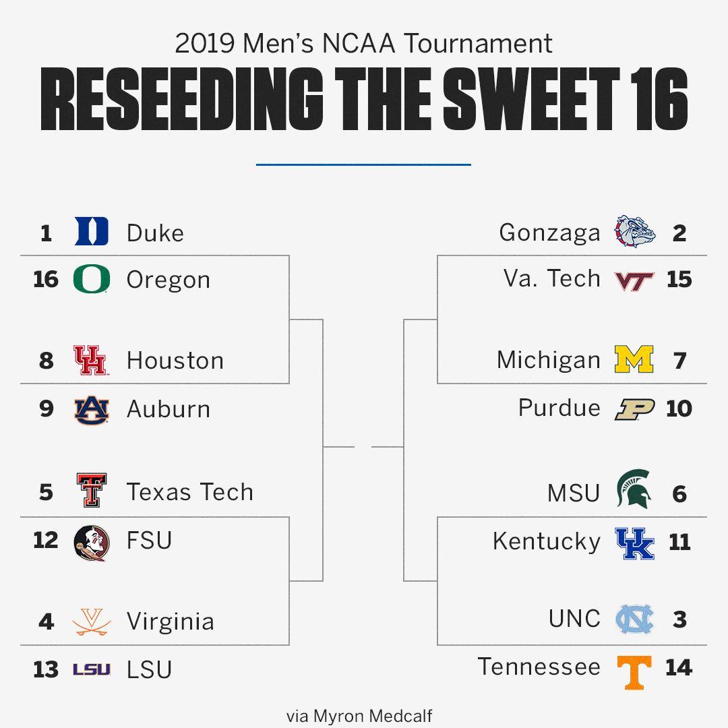Image resolution: width=728 pixels, height=728 pixels.
Task: Select the Kentucky UK logo
Action: [635, 543]
